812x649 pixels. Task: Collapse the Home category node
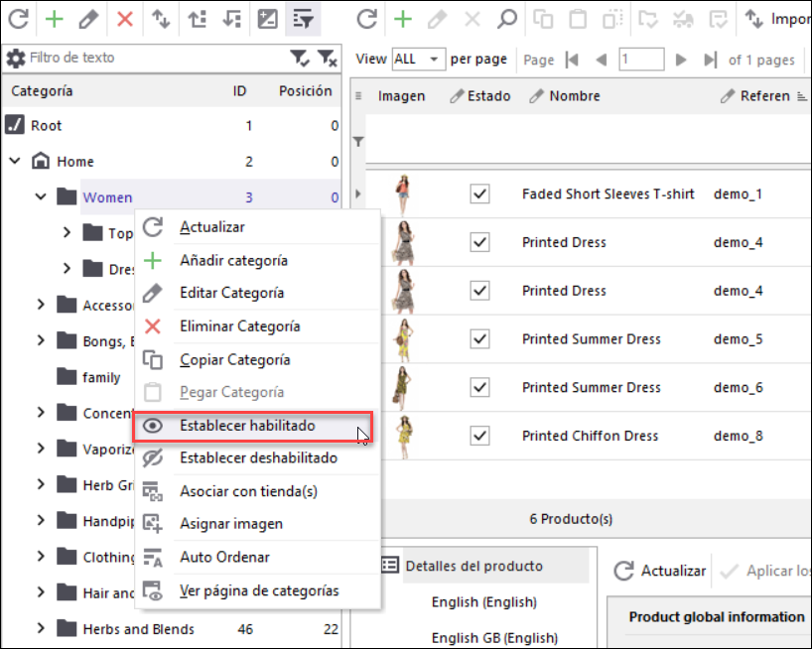coord(15,161)
